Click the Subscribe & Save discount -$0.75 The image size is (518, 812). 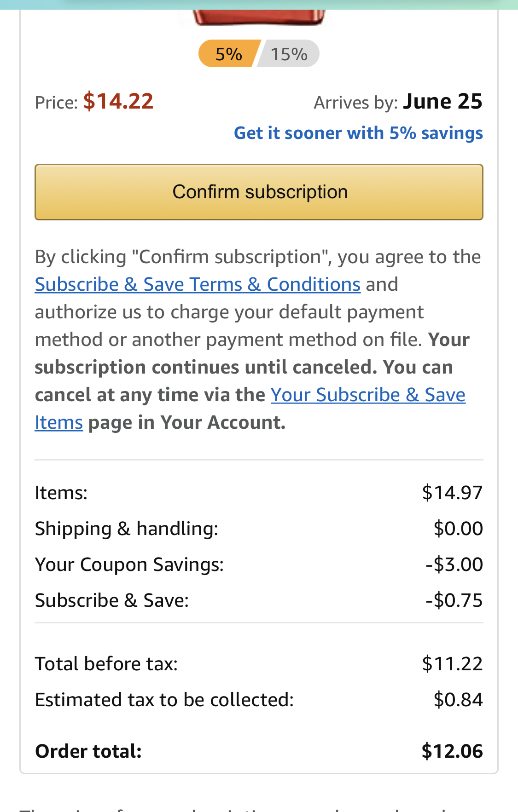[x=454, y=600]
